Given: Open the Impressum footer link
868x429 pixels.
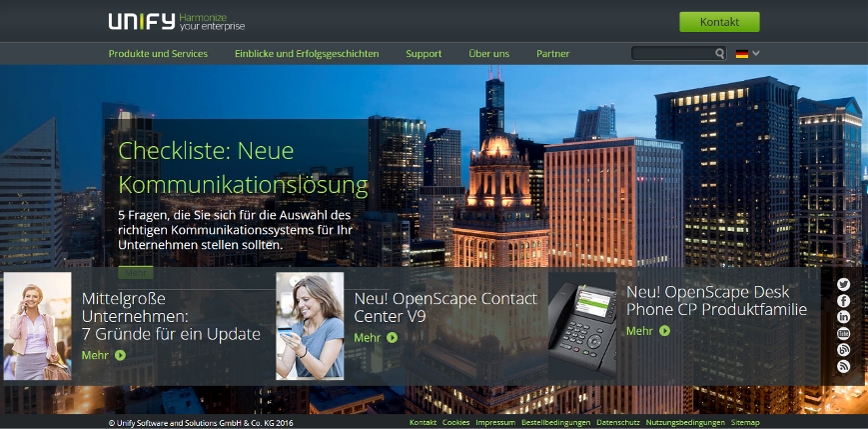Looking at the screenshot, I should [495, 423].
